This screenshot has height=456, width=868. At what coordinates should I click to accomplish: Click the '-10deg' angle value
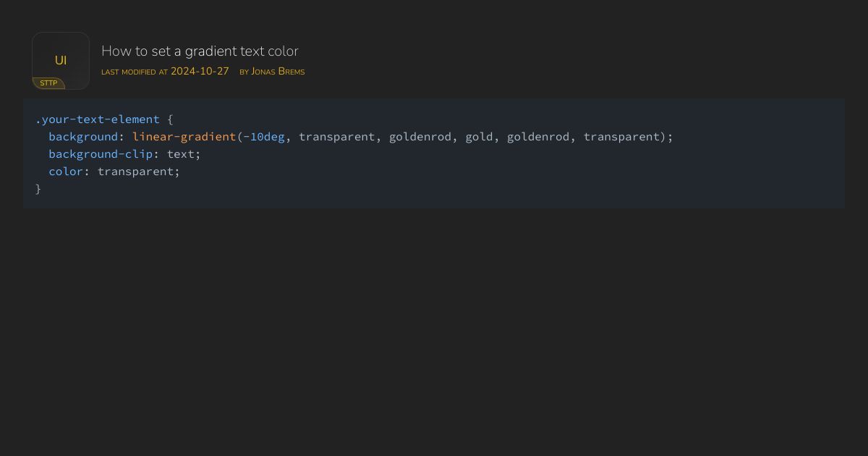click(263, 136)
